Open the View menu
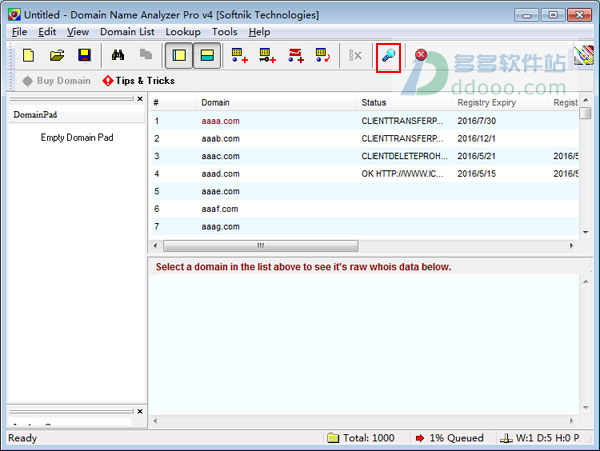 pos(78,32)
